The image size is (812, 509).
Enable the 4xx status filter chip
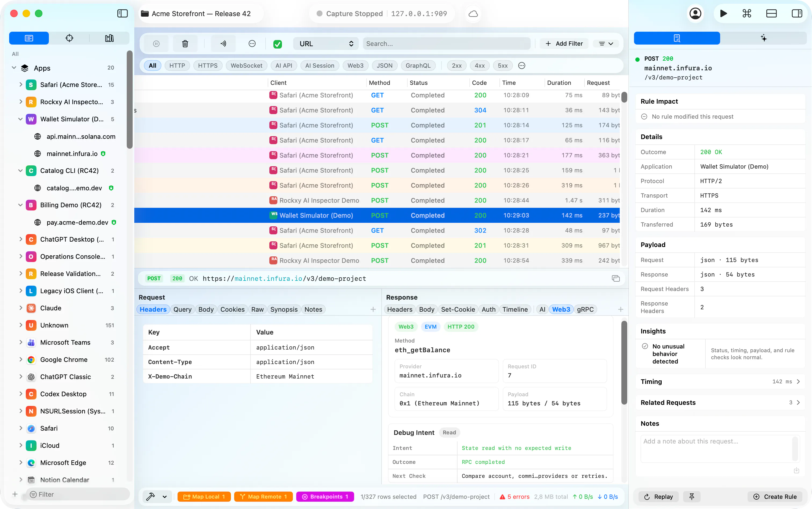[479, 66]
